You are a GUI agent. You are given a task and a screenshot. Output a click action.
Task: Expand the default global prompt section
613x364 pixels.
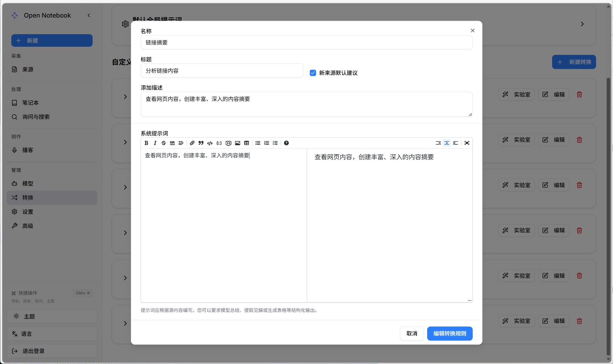(x=582, y=24)
